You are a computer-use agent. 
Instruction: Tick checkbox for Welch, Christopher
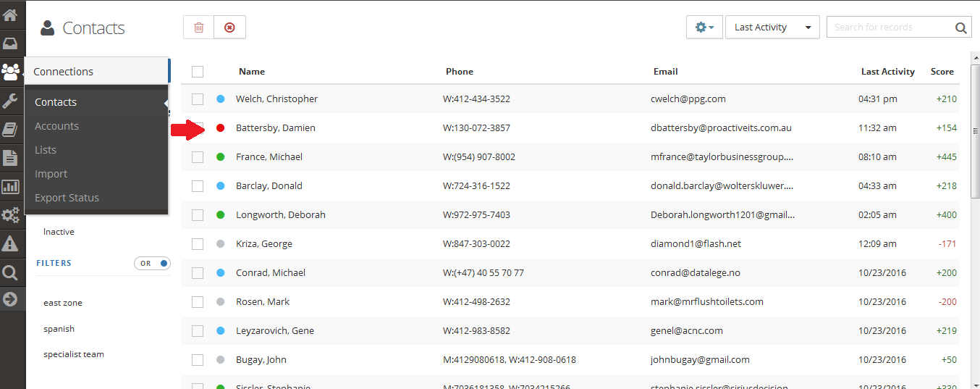pos(198,99)
